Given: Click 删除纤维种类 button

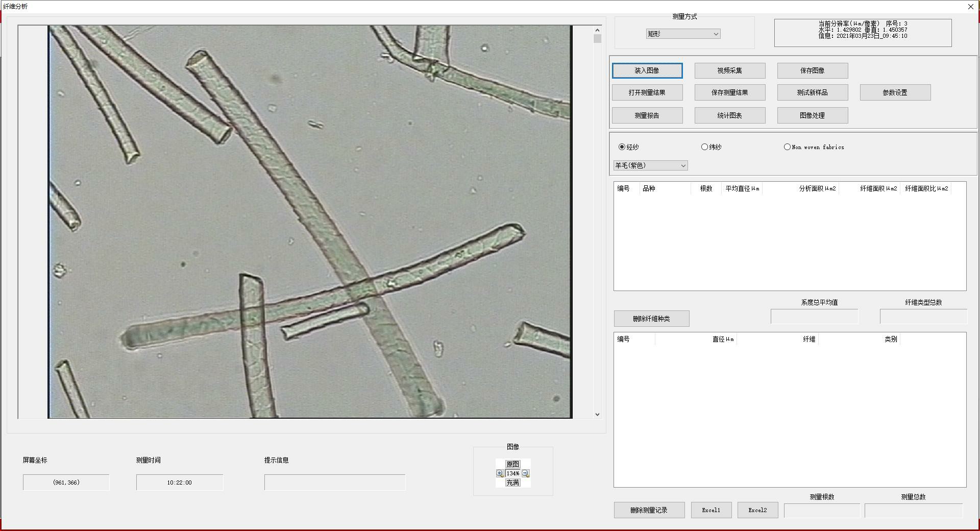Looking at the screenshot, I should (x=651, y=319).
